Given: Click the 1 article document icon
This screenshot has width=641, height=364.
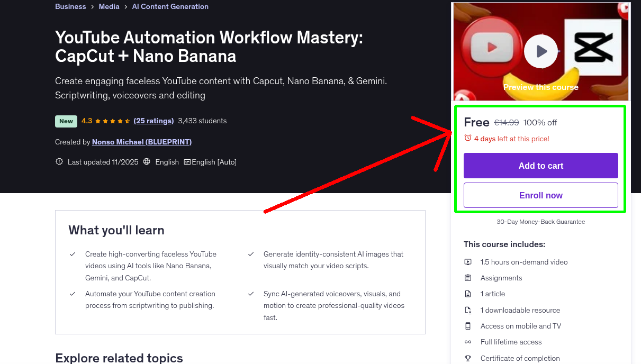Looking at the screenshot, I should coord(468,294).
